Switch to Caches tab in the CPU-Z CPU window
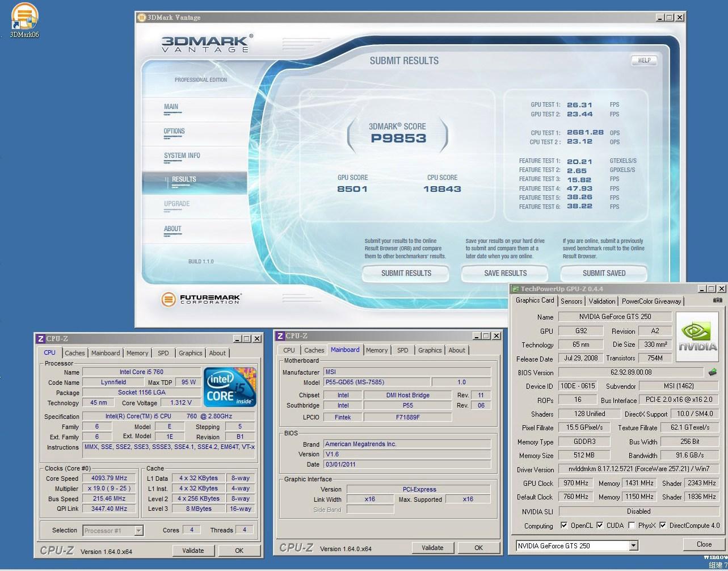 [x=74, y=353]
